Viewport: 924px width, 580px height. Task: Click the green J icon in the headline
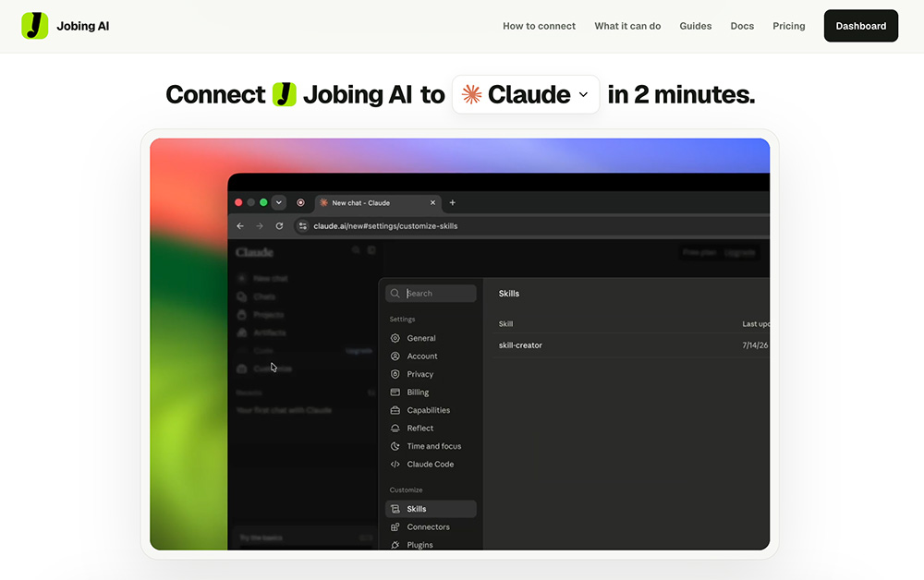(x=284, y=94)
